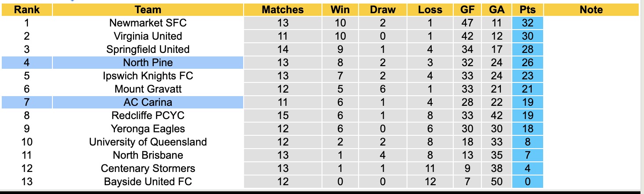Select the Centenary Stormers team

point(148,168)
